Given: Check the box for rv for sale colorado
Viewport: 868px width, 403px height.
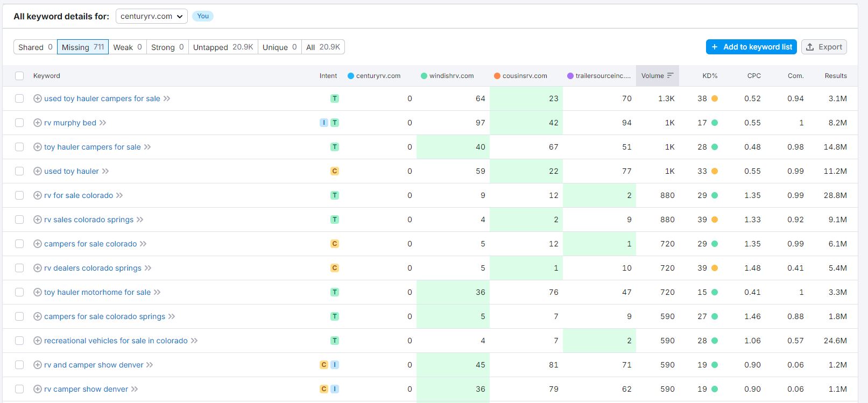Looking at the screenshot, I should click(19, 195).
